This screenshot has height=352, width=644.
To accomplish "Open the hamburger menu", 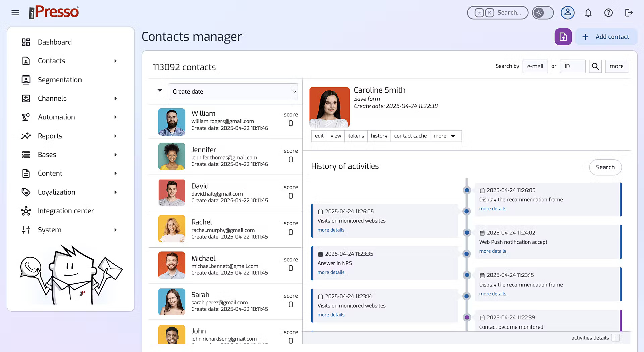I will tap(15, 13).
